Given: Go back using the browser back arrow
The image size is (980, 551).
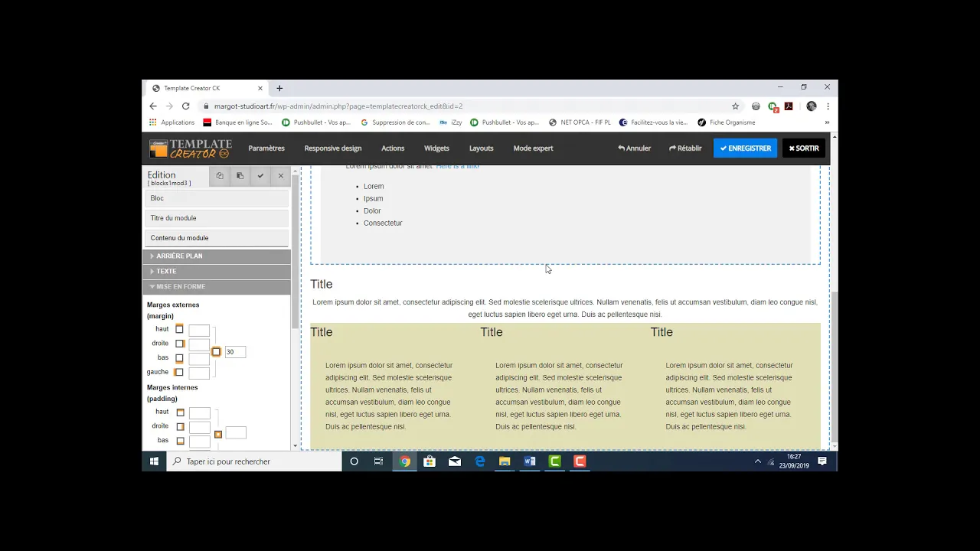Looking at the screenshot, I should (x=153, y=106).
